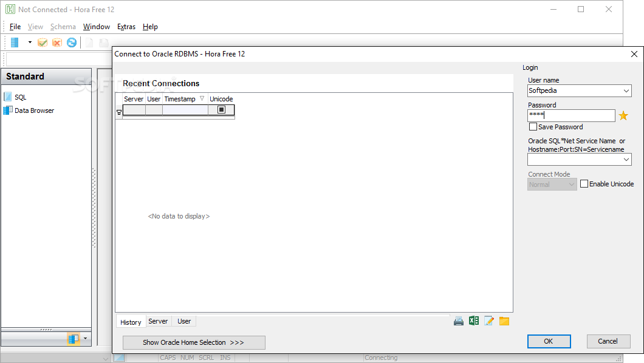Open the sidebar bottom configure dropdown arrow
644x363 pixels.
click(x=86, y=338)
